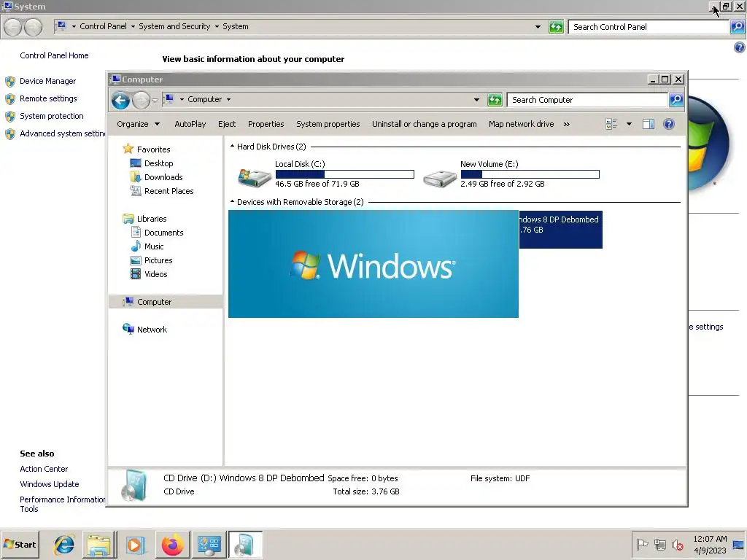
Task: Open Music library
Action: point(153,246)
